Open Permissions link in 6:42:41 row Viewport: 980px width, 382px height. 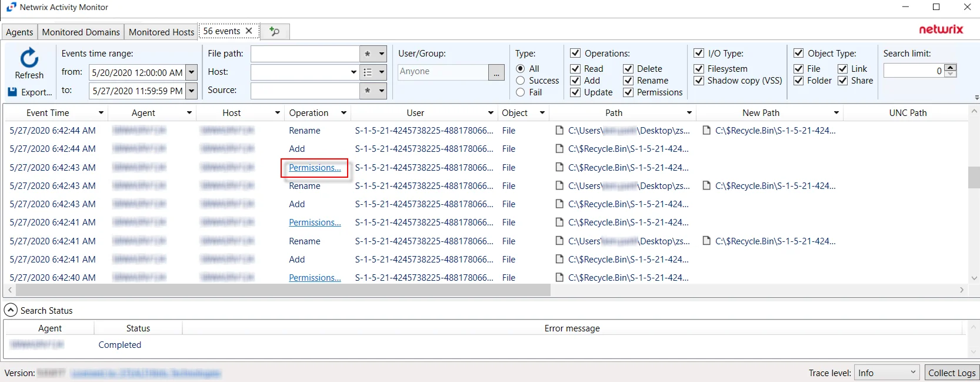315,222
